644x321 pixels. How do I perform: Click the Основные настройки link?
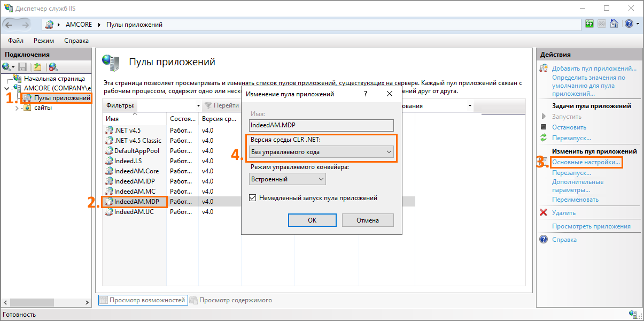coord(586,162)
